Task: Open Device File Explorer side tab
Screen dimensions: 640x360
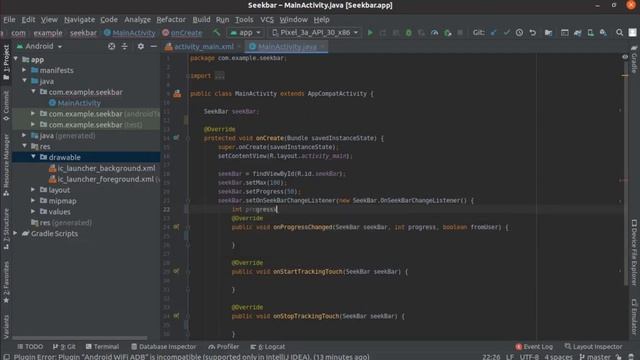Action: (x=634, y=253)
